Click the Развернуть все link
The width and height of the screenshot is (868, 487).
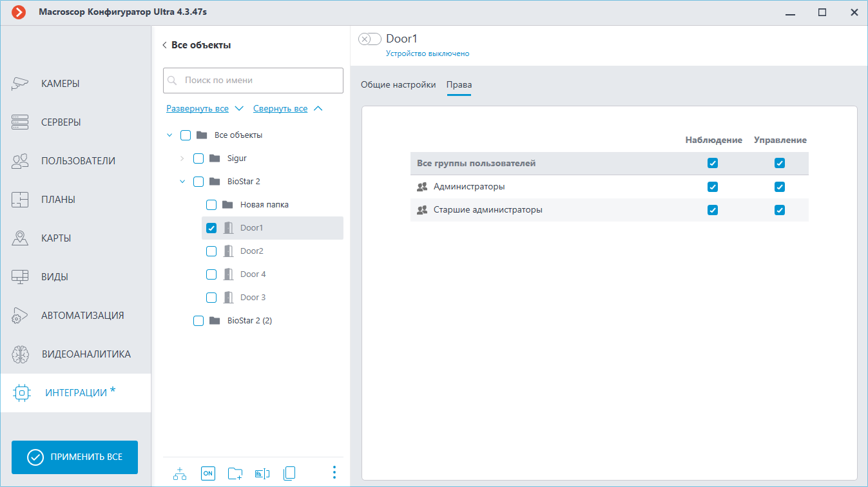[x=197, y=109]
